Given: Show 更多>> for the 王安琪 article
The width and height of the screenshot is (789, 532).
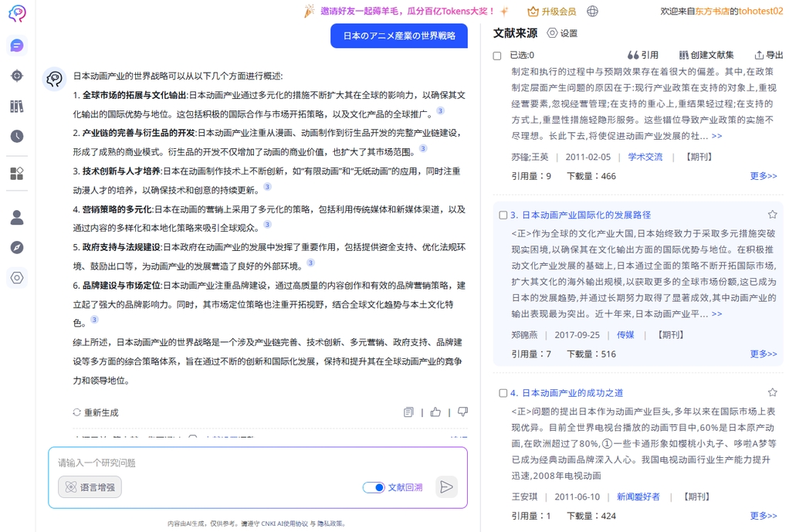Looking at the screenshot, I should pyautogui.click(x=764, y=516).
